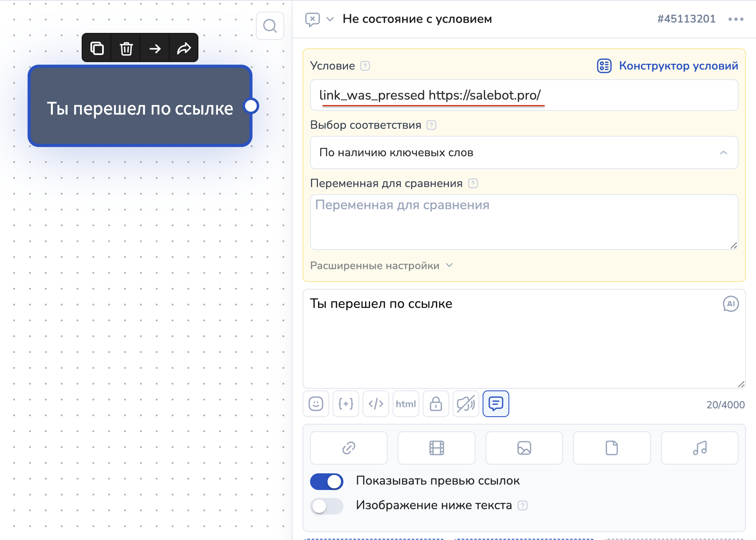Open block type dropdown chevron in header
The image size is (756, 540).
(x=330, y=19)
